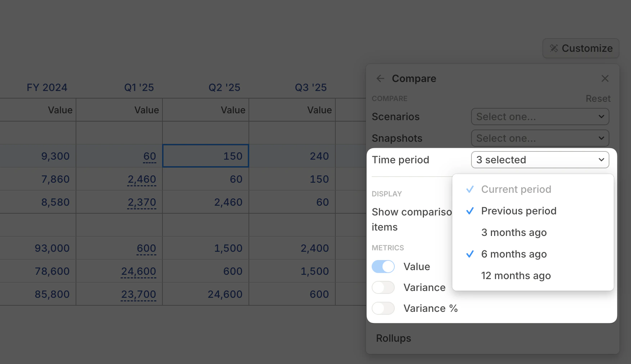Collapse the Time period dropdown showing 3 selected
This screenshot has width=631, height=364.
540,160
